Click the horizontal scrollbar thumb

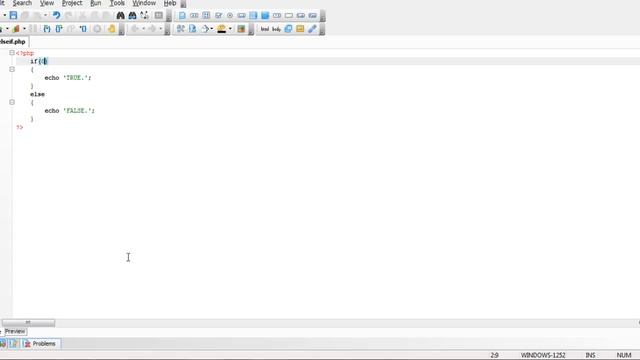coord(28,322)
